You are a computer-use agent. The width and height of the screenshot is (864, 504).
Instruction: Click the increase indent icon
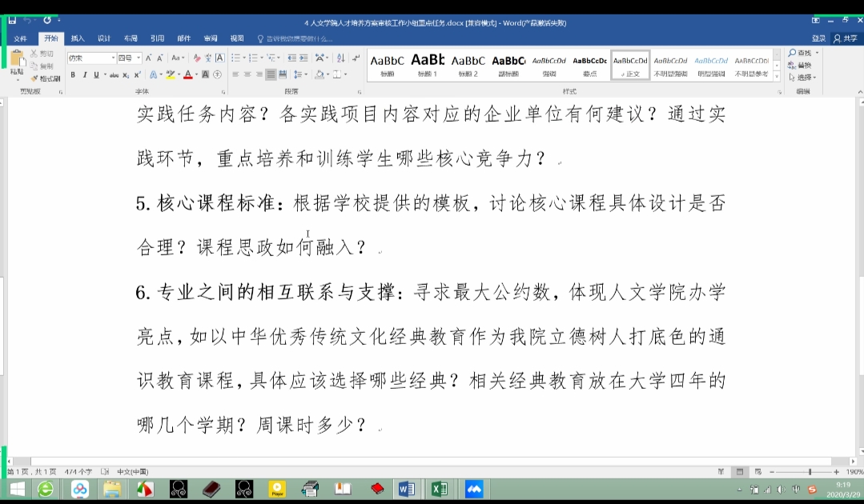tap(303, 58)
